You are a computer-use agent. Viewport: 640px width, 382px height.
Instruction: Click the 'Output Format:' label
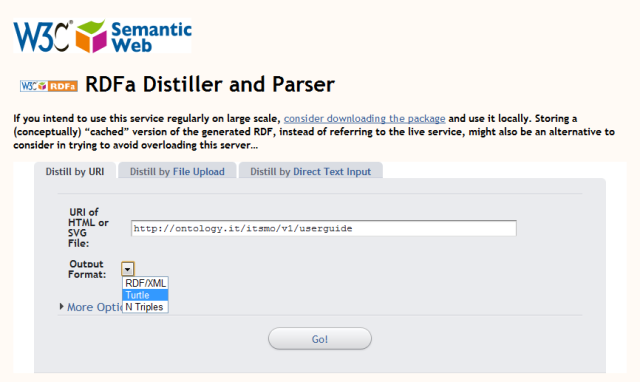tap(87, 269)
